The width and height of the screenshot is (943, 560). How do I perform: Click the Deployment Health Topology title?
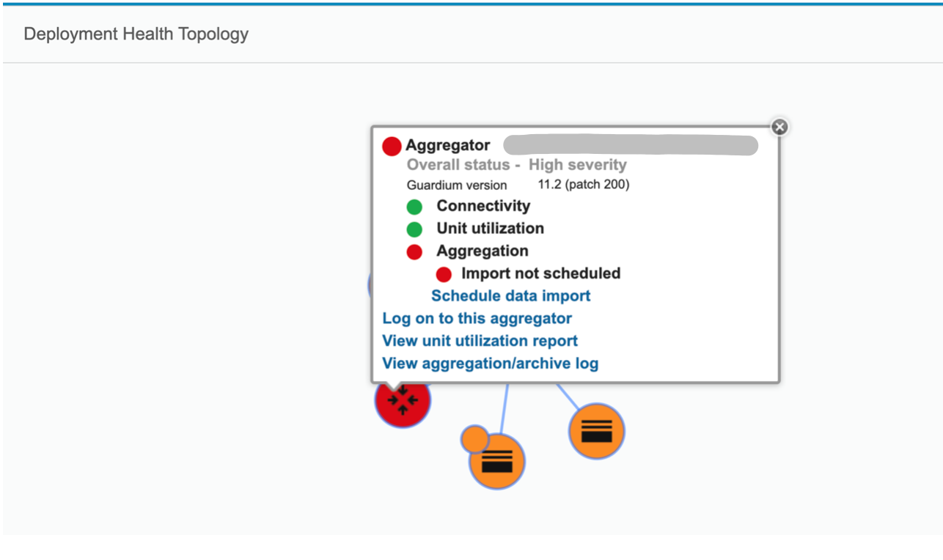click(x=136, y=34)
